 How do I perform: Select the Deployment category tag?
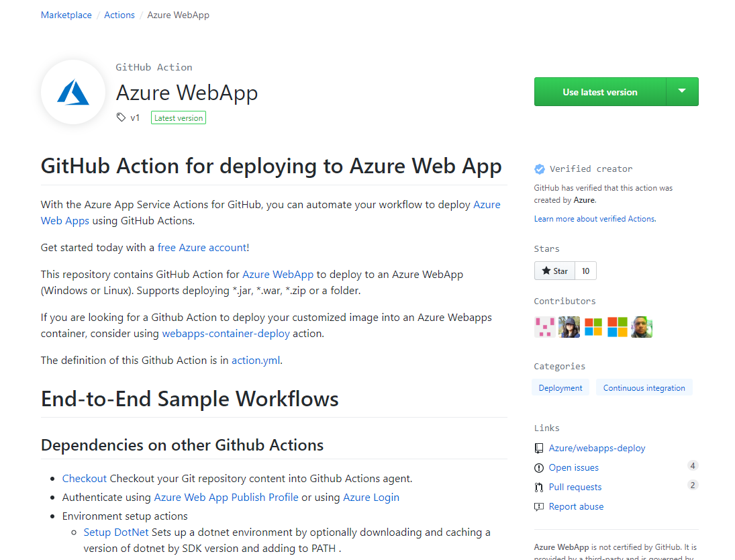pyautogui.click(x=560, y=387)
